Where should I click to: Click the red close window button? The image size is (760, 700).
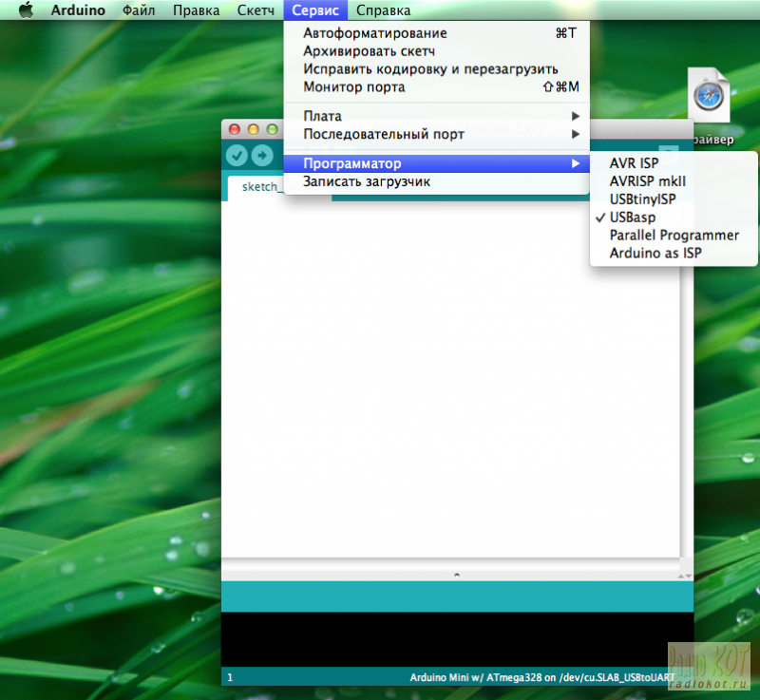point(235,129)
